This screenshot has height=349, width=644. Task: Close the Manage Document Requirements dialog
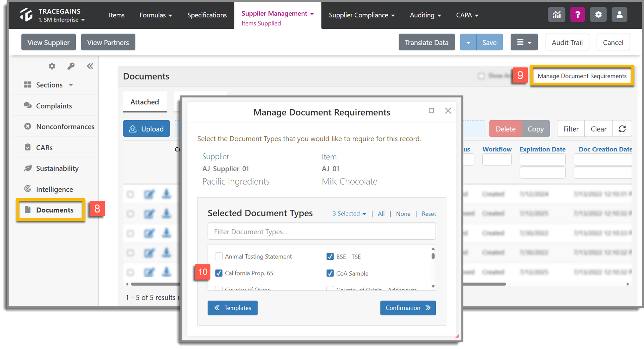[448, 111]
